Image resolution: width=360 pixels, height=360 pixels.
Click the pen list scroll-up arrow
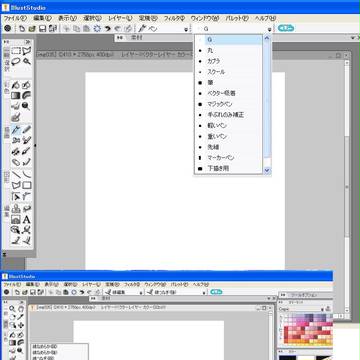(267, 38)
